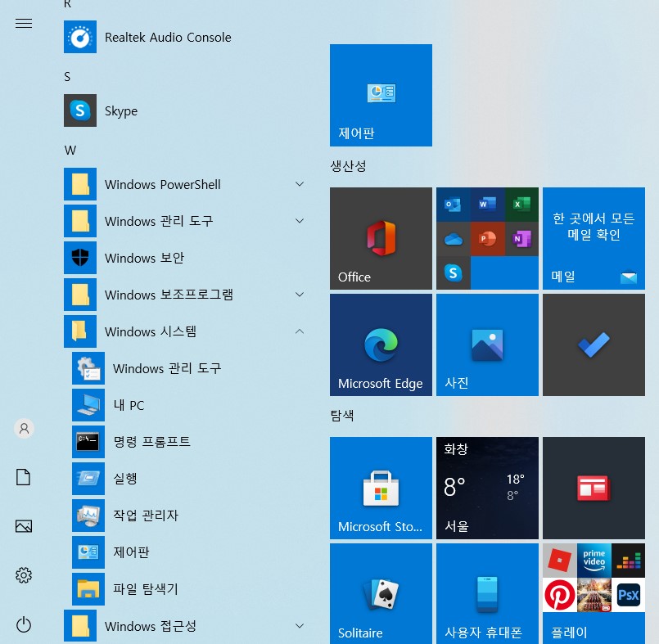The image size is (659, 644).
Task: Open the 서울 weather tile
Action: 487,488
